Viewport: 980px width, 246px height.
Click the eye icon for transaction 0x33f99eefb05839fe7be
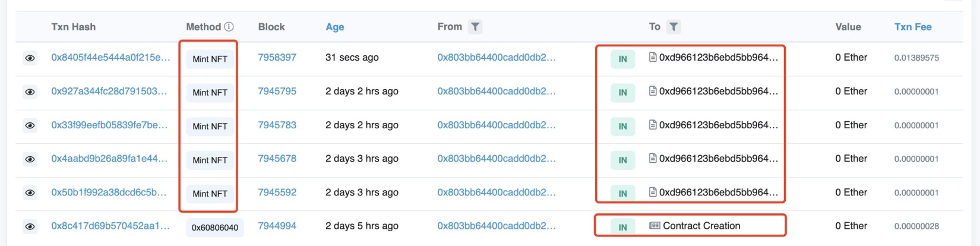[30, 125]
